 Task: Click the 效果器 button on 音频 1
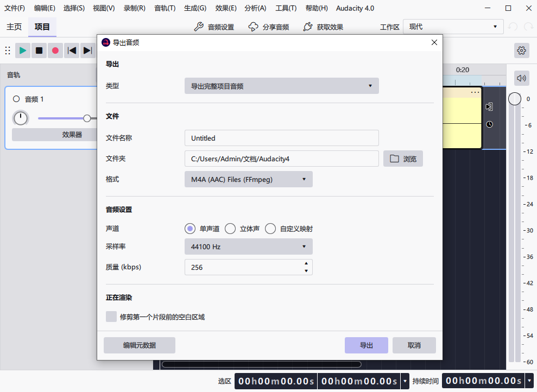tap(55, 135)
